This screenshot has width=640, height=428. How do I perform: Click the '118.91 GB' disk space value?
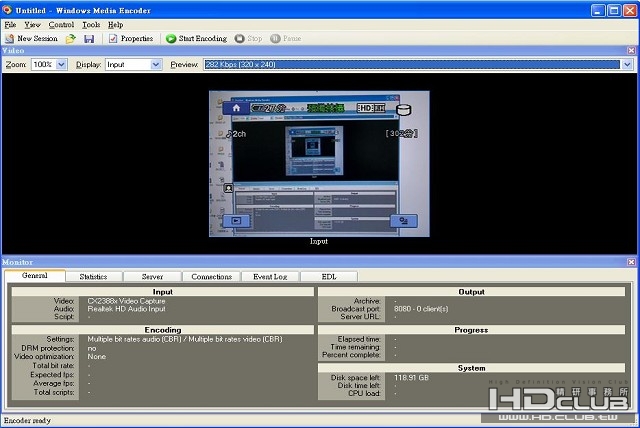(x=411, y=378)
